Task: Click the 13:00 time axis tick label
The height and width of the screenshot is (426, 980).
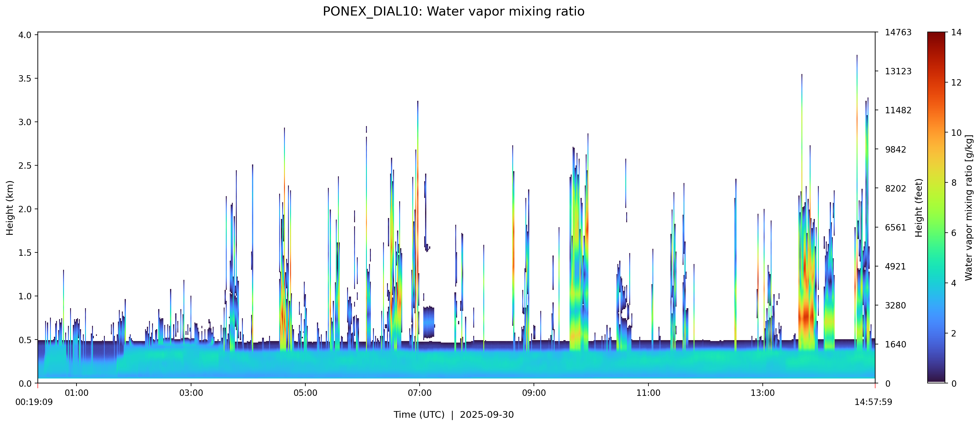Action: click(762, 393)
